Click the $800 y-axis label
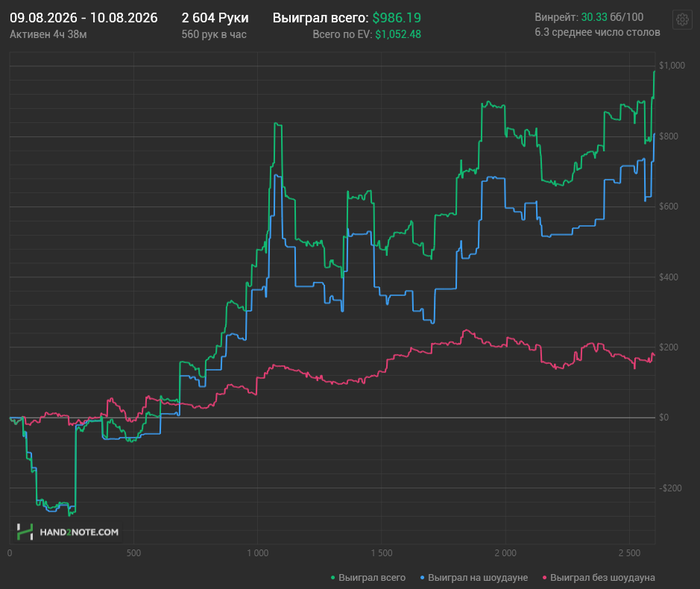The image size is (700, 589). [668, 136]
